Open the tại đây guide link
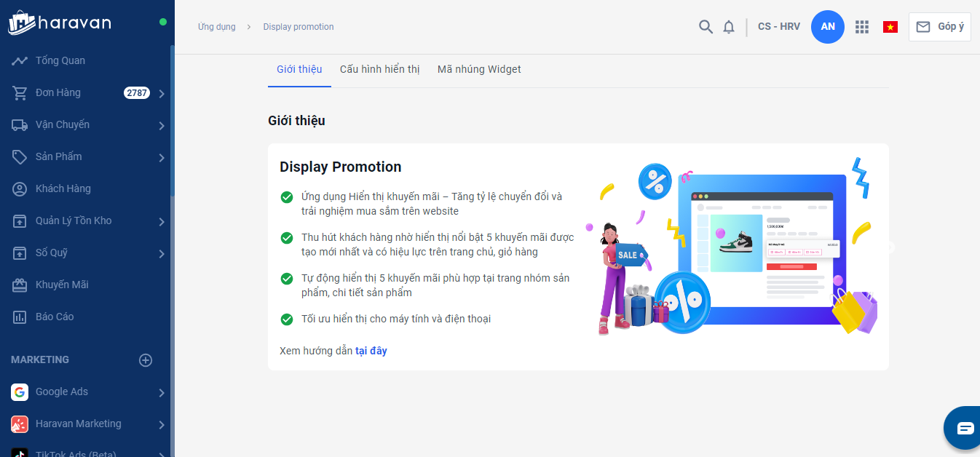Viewport: 980px width, 457px height. coord(371,351)
